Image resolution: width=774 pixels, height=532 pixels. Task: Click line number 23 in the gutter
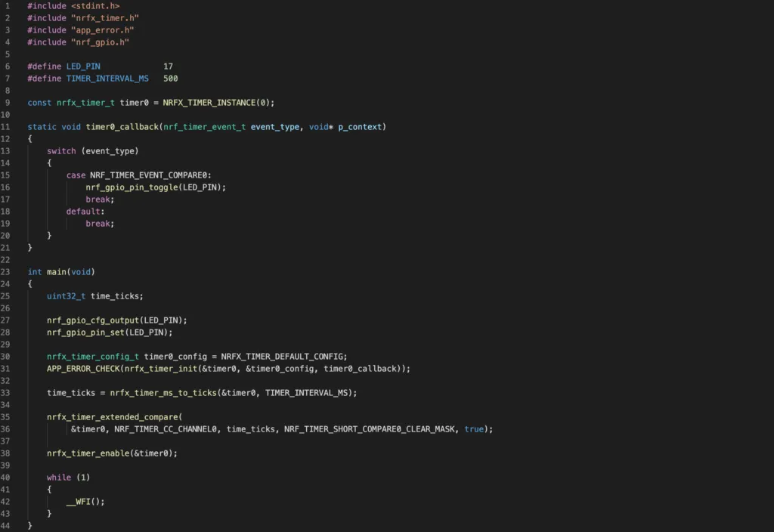[x=7, y=272]
